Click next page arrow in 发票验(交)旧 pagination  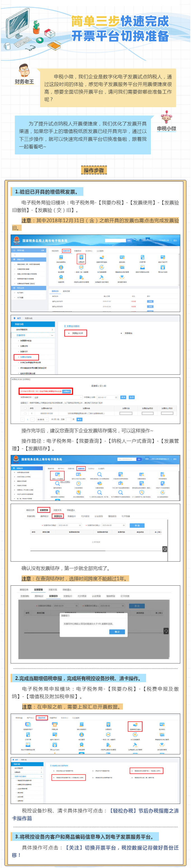(32, 419)
